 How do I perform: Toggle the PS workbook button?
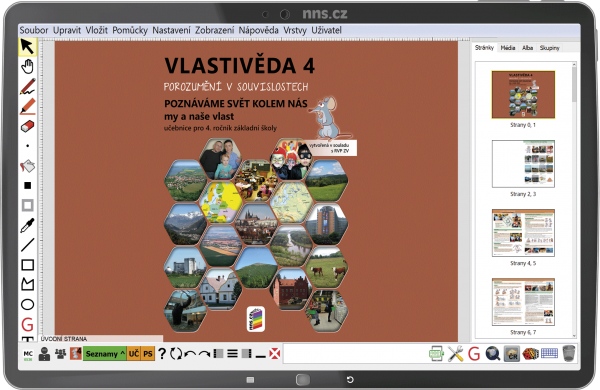point(148,354)
